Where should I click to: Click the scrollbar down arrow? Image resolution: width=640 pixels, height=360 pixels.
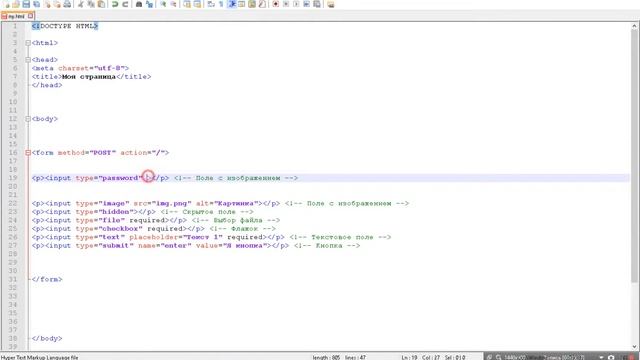[x=634, y=347]
